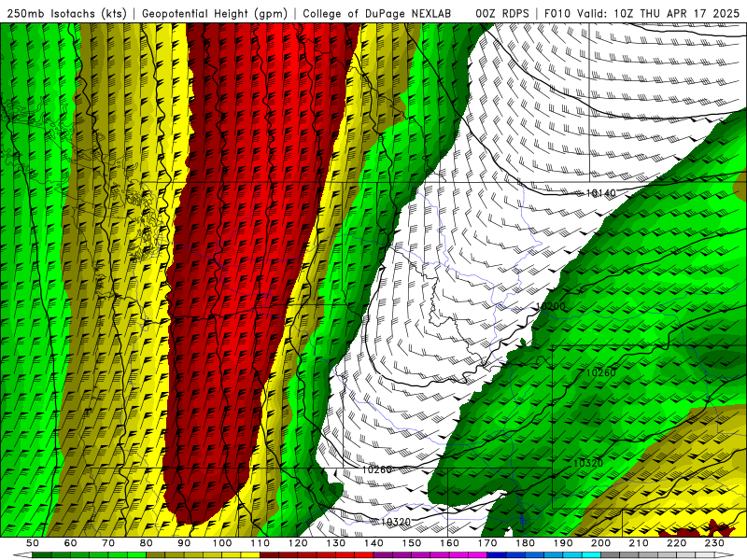The height and width of the screenshot is (560, 747).
Task: Click the 10320 contour label in the white area
Action: tap(396, 522)
